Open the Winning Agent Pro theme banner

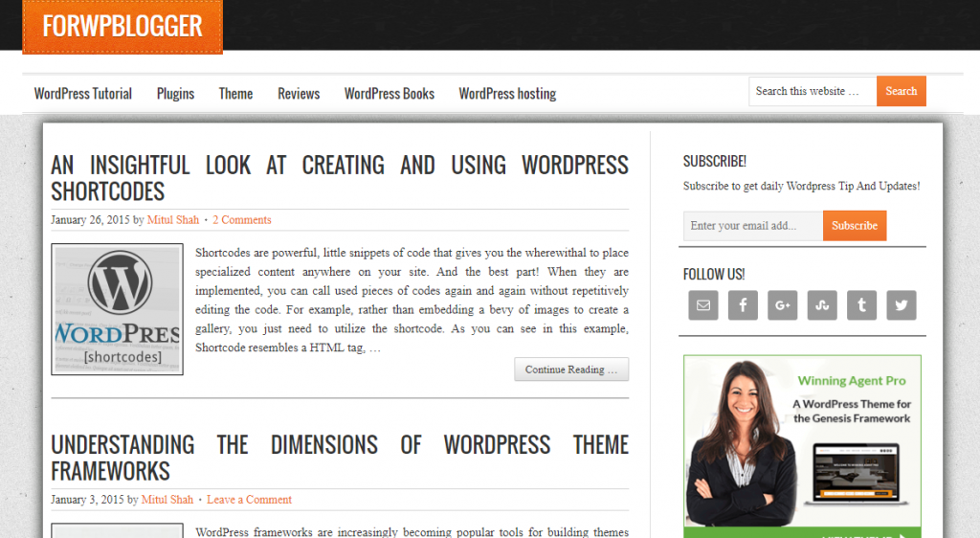pyautogui.click(x=803, y=446)
